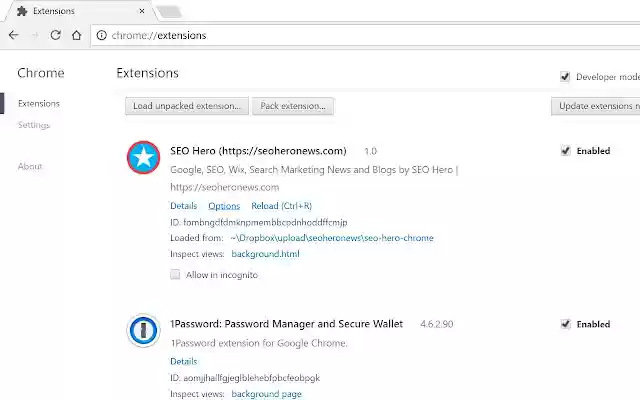The height and width of the screenshot is (400, 640).
Task: Click the puzzle piece icon on Extensions tab
Action: (22, 11)
